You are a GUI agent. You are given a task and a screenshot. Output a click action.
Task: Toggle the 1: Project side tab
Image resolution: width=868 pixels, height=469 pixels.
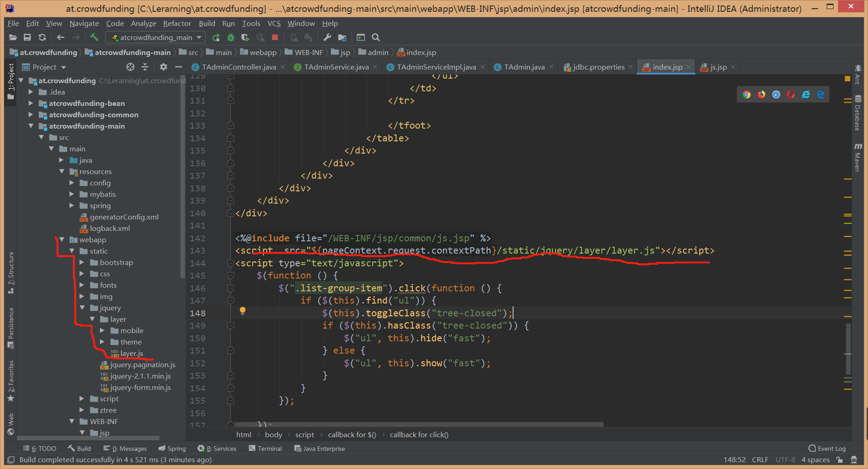tap(11, 82)
